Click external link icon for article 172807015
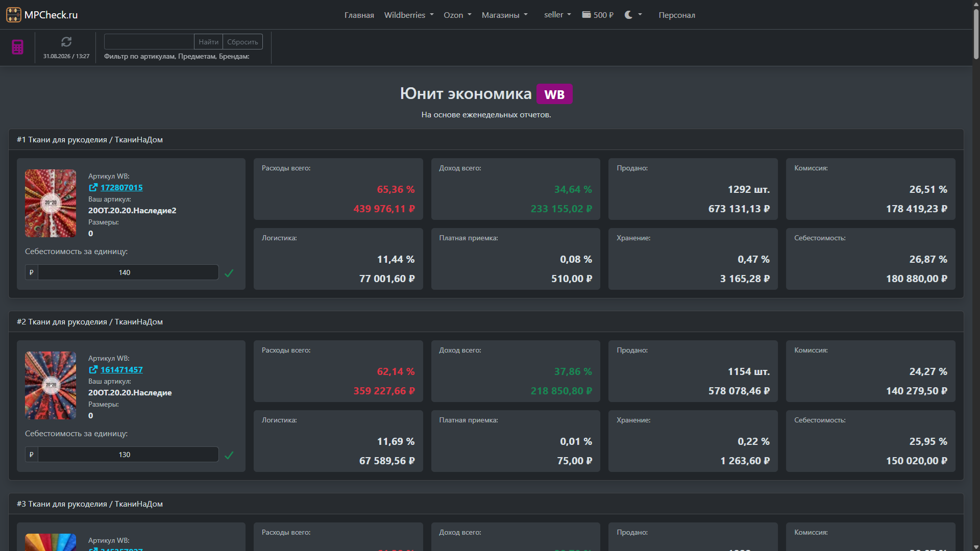This screenshot has height=551, width=980. pos(93,188)
